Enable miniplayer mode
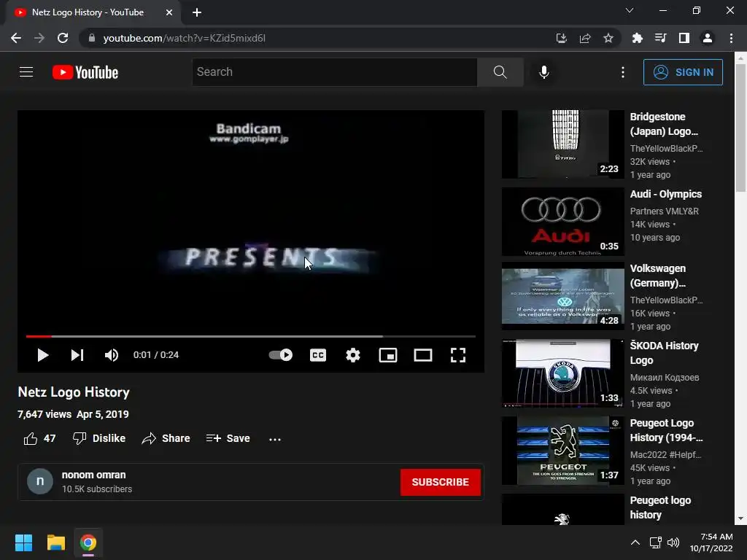This screenshot has width=747, height=560. coord(388,355)
